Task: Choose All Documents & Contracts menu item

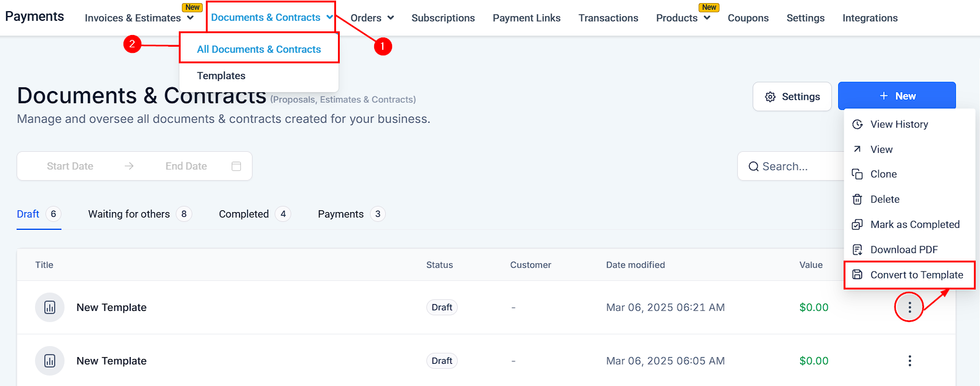Action: point(259,49)
